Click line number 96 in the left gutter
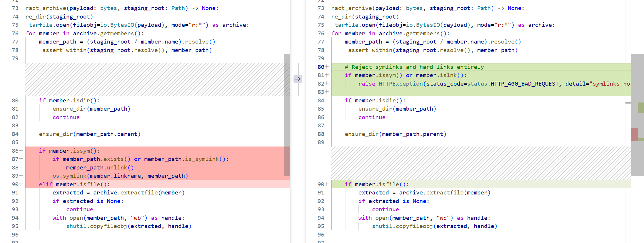 15,234
